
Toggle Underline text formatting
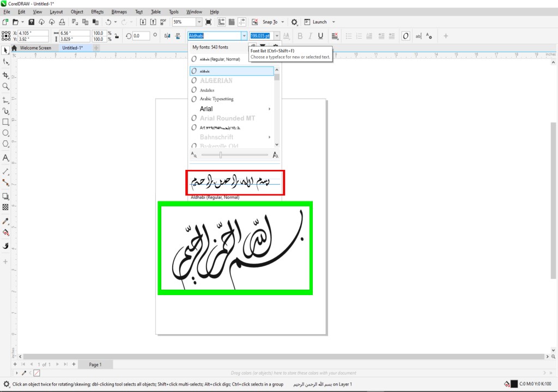point(320,36)
